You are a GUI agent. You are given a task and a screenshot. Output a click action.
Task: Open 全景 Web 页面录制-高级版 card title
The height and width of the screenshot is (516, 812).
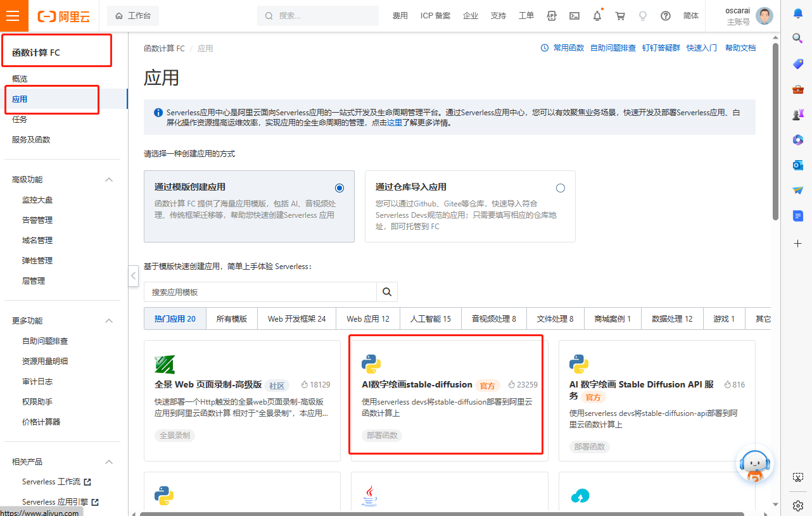pyautogui.click(x=208, y=384)
